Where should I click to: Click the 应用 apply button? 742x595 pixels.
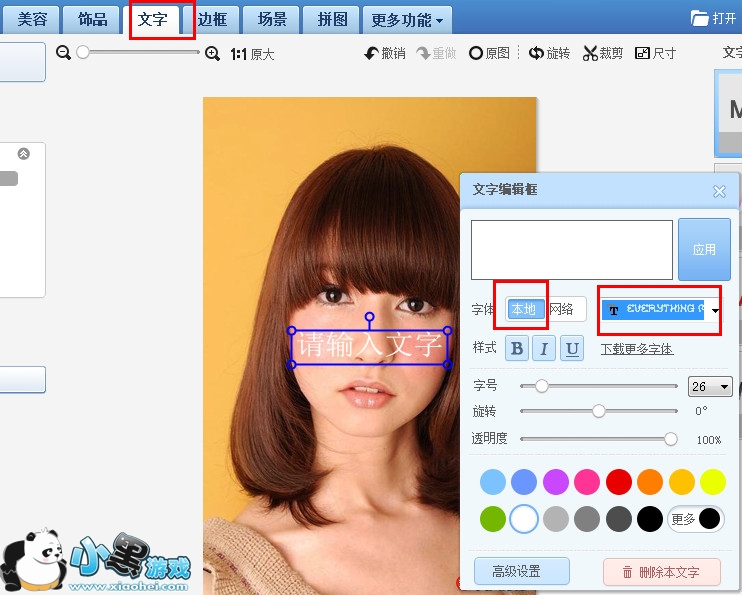pos(704,249)
